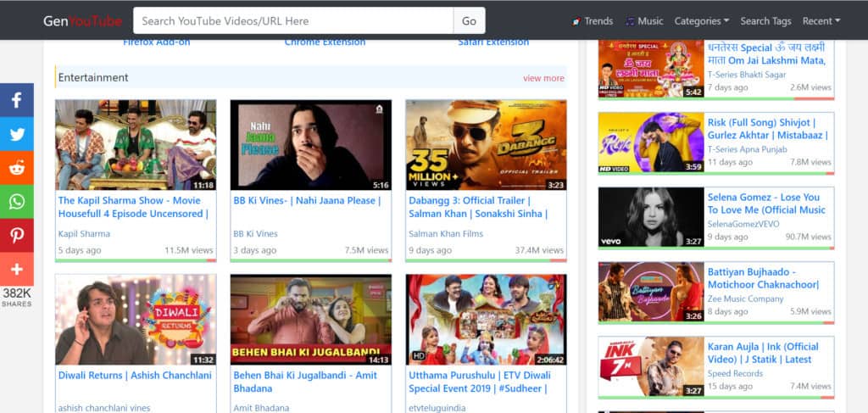The image size is (868, 413).
Task: Open Karan Aujla Ink sidebar thumbnail
Action: pyautogui.click(x=651, y=366)
